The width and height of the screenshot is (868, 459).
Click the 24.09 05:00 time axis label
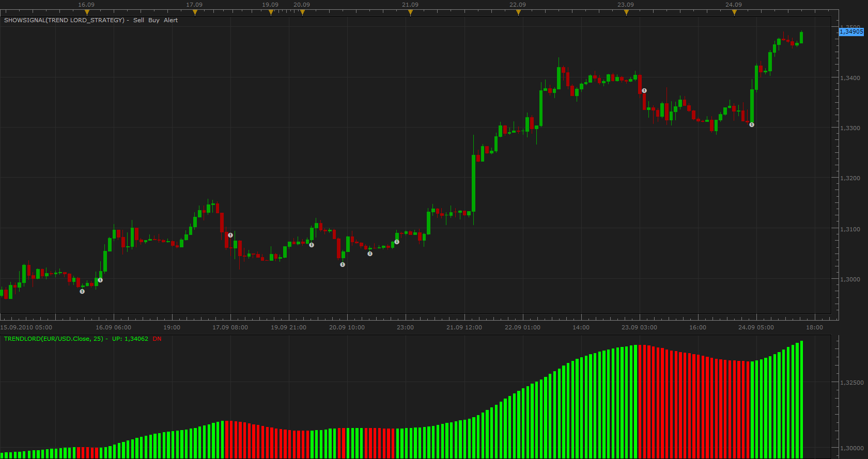tap(756, 327)
